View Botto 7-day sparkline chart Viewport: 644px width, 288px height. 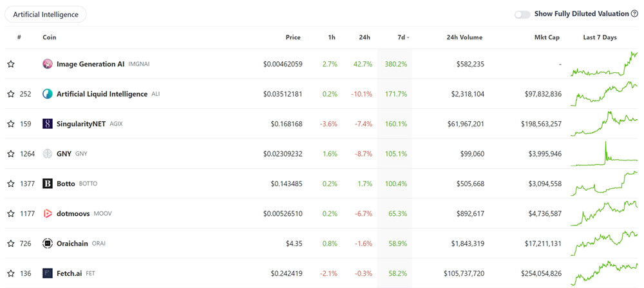pos(604,184)
